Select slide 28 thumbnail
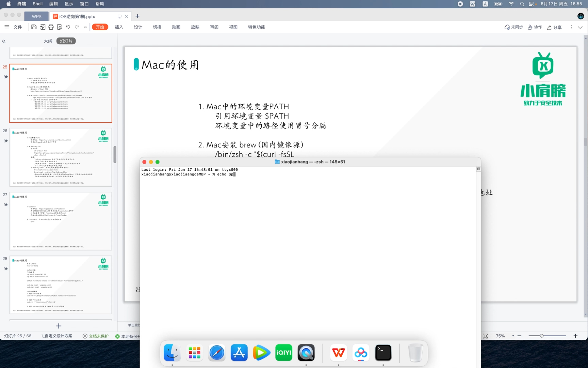Image resolution: width=588 pixels, height=368 pixels. 61,285
